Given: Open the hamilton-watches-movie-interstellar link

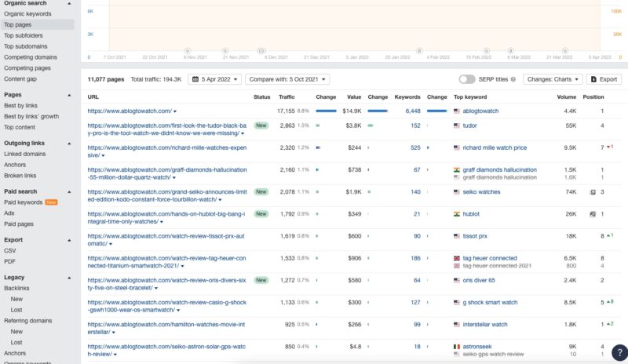Looking at the screenshot, I should pos(166,329).
